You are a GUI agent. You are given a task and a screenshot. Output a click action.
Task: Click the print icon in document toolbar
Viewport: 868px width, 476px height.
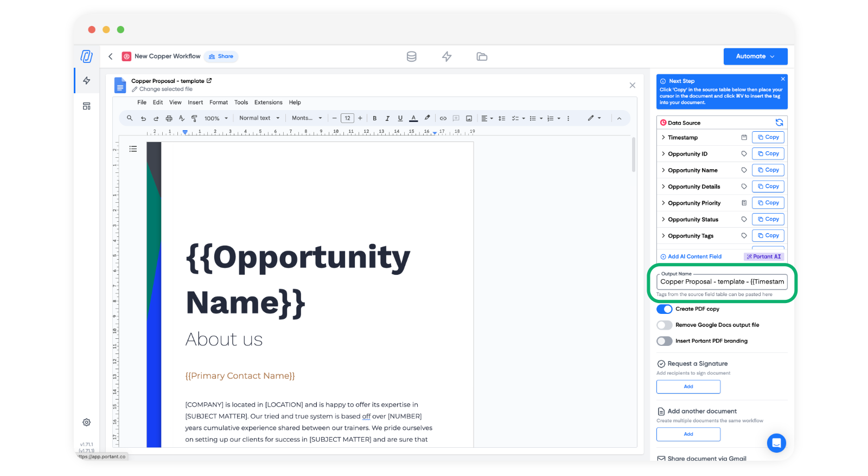point(169,118)
